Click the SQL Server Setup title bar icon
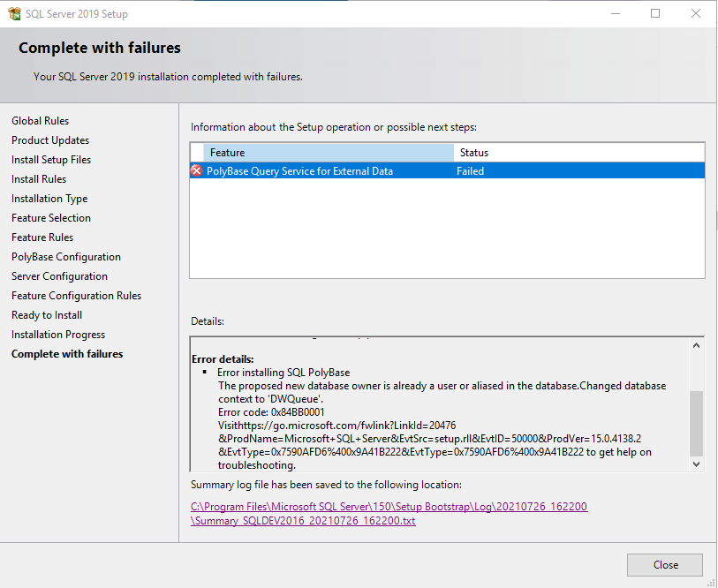 tap(14, 14)
